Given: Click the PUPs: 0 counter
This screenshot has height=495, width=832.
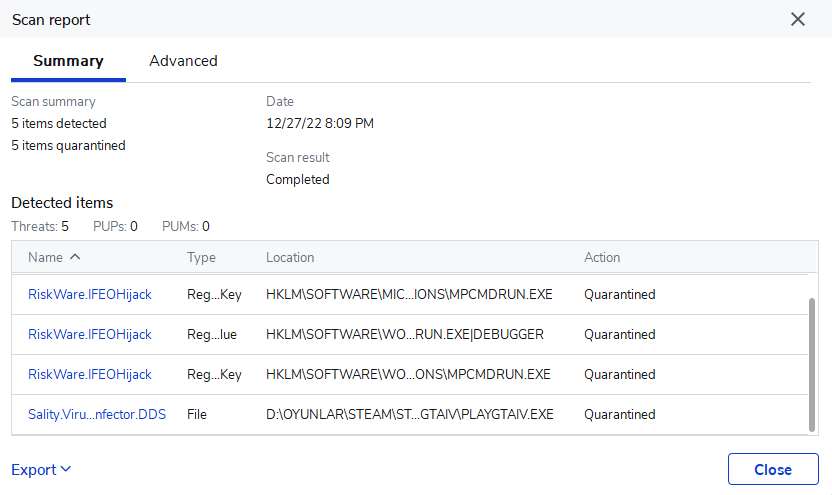Looking at the screenshot, I should 115,226.
